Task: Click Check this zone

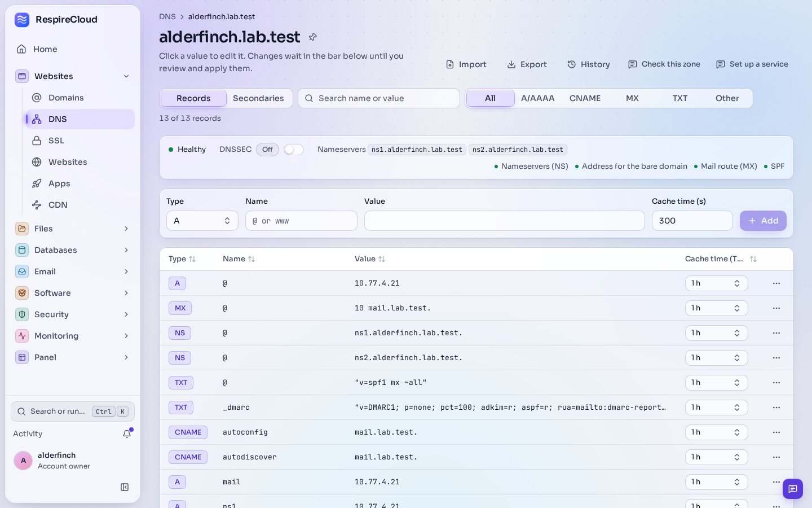Action: coord(664,64)
